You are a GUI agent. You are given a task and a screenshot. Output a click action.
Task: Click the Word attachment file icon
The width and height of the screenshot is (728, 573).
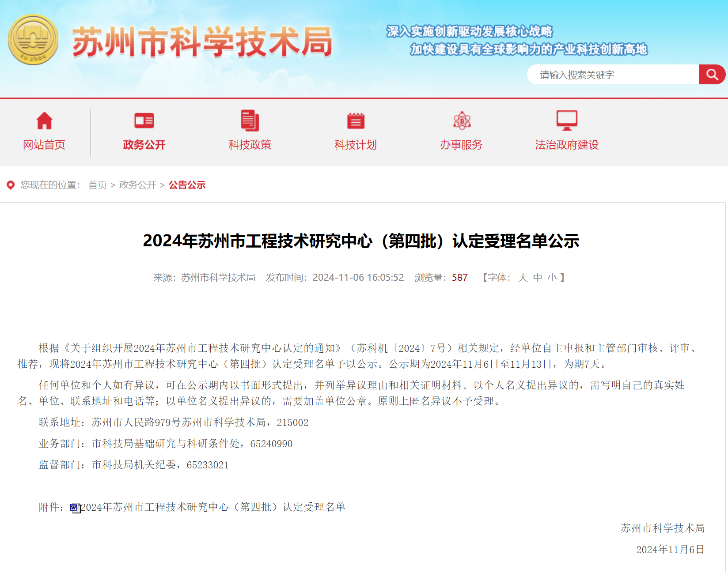point(75,508)
